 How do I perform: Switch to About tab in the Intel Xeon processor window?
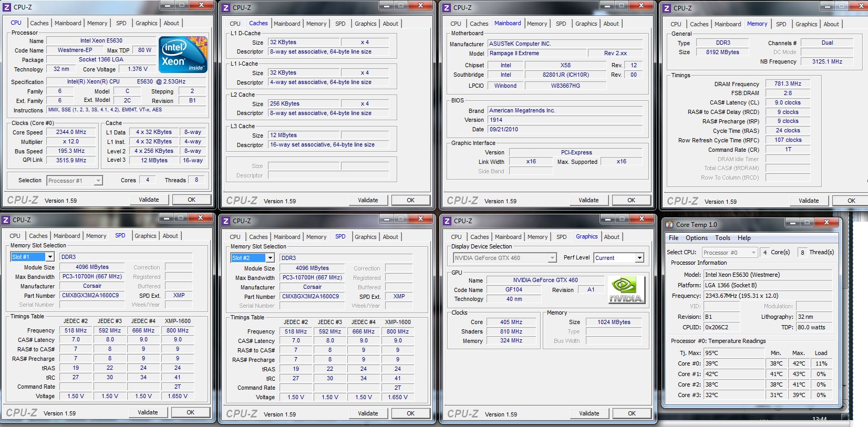tap(171, 23)
